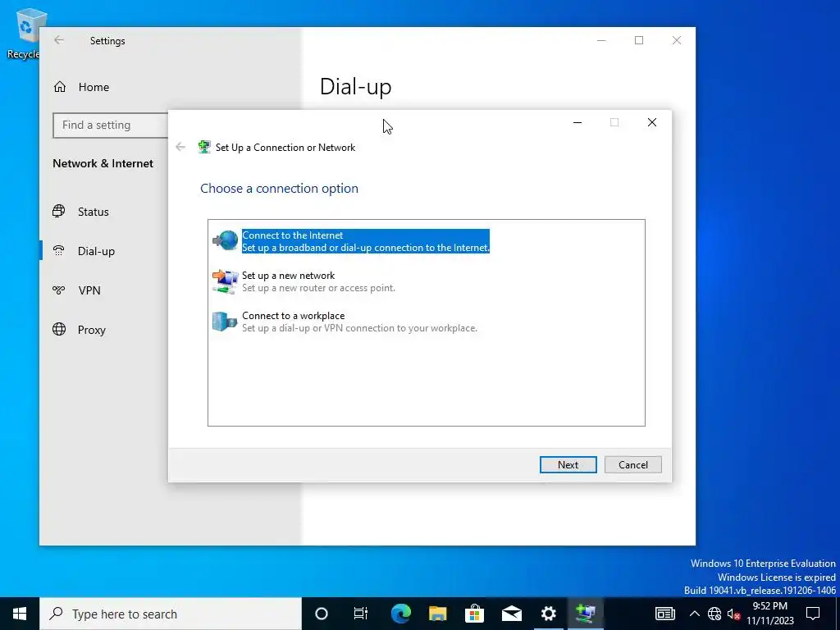Click the Set up a new network icon

coord(225,281)
